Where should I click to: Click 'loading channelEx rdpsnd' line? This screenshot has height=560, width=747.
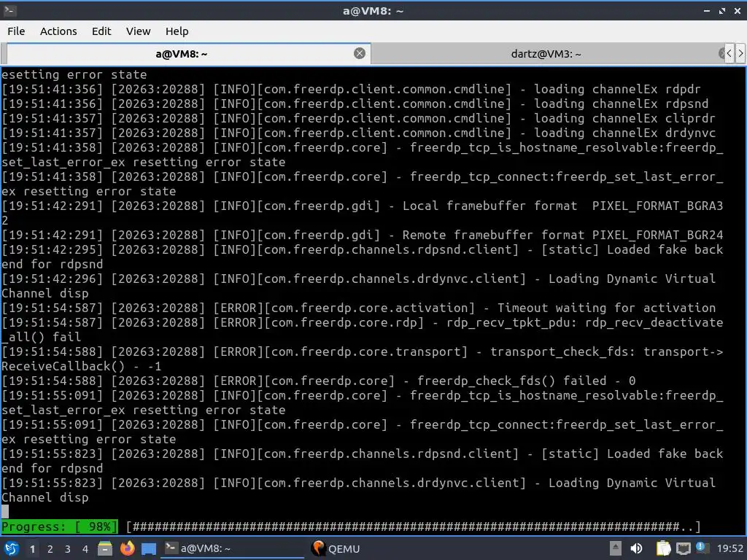622,104
